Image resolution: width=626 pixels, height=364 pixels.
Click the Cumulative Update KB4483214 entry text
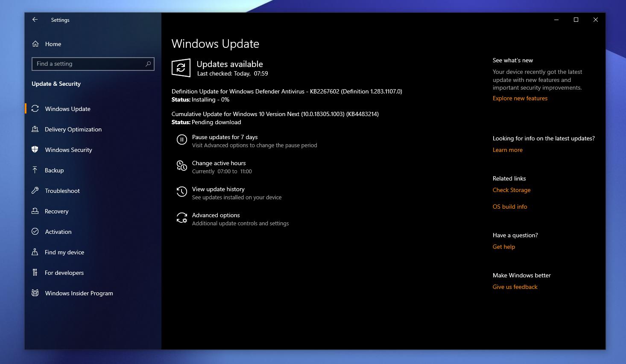275,114
